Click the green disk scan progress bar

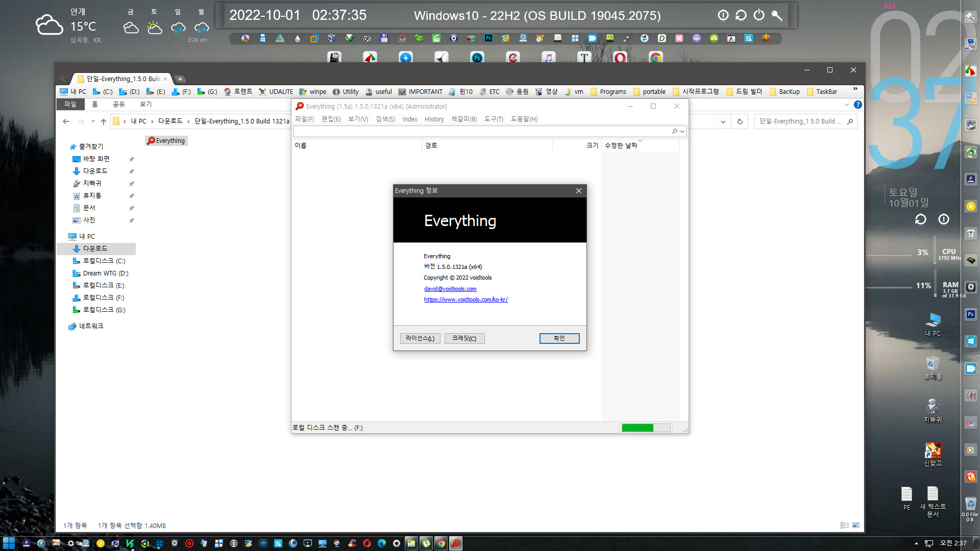tap(646, 428)
